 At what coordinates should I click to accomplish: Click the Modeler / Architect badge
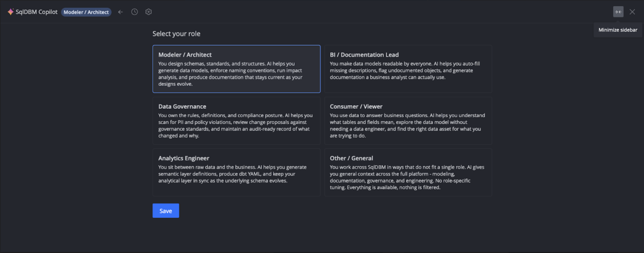[x=86, y=12]
